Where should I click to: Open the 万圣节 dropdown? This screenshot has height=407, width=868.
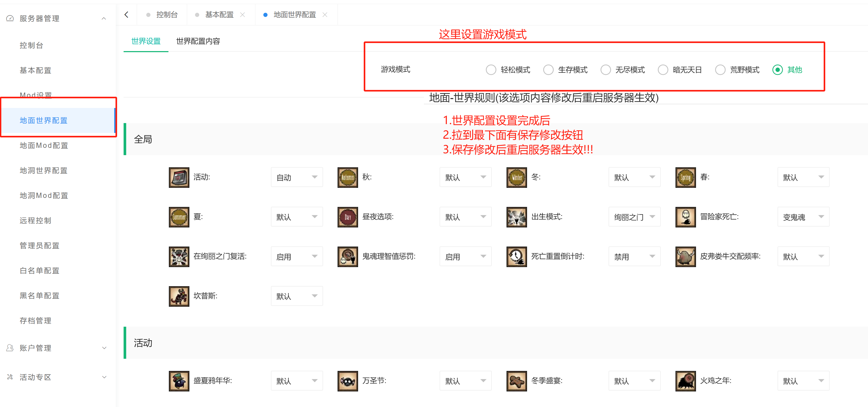coord(466,381)
